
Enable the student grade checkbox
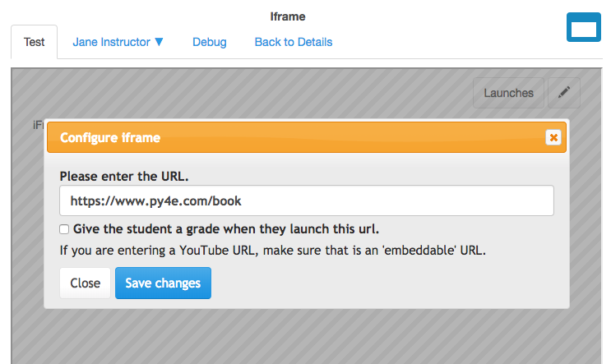pos(64,229)
